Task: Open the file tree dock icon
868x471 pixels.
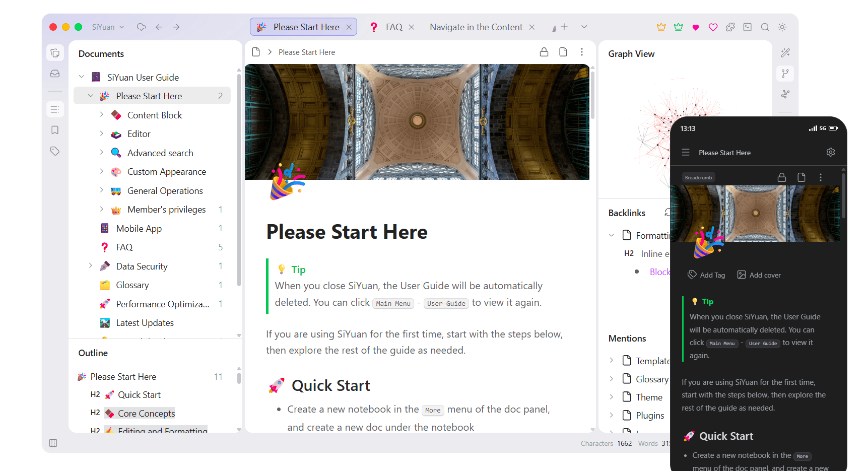Action: [55, 53]
